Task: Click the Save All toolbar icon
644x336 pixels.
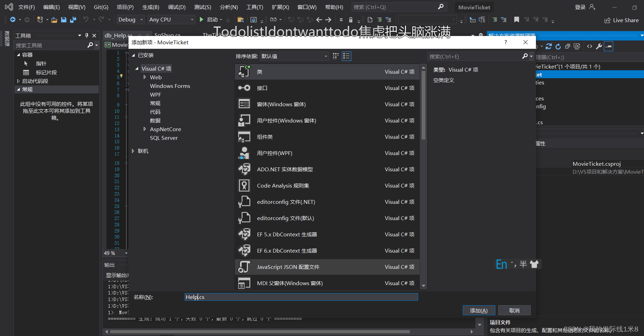Action: [73, 20]
